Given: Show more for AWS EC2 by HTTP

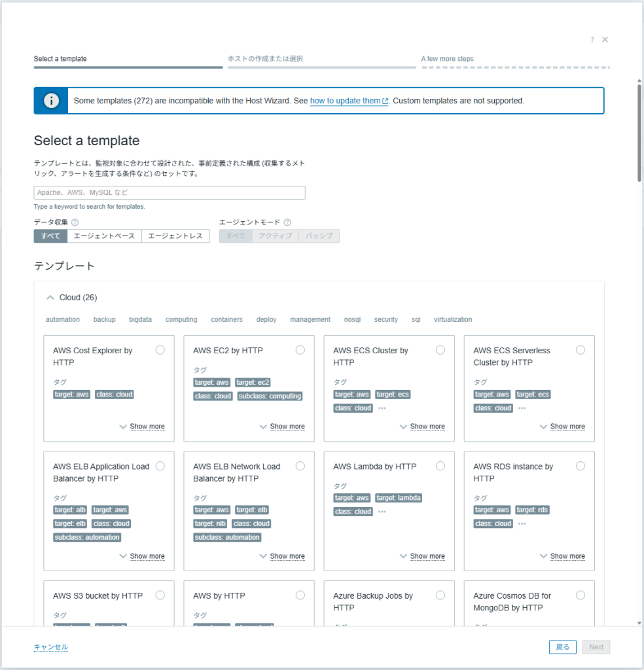Looking at the screenshot, I should pyautogui.click(x=287, y=427).
